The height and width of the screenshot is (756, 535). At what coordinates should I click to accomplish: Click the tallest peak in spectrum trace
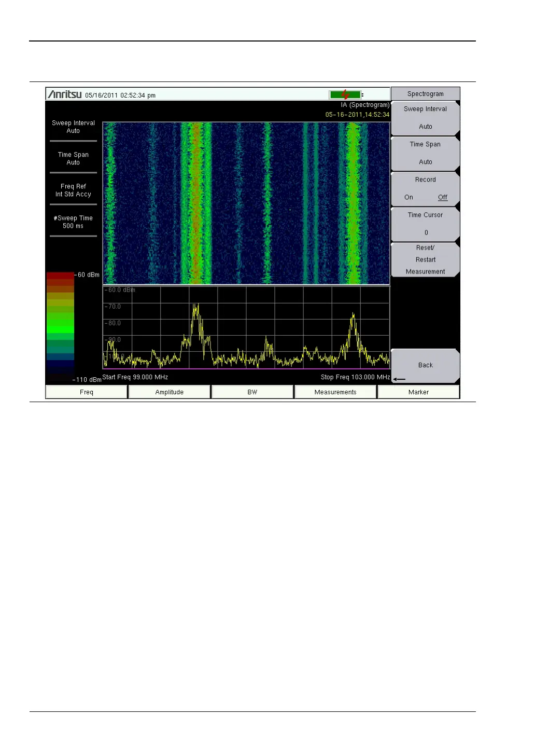coord(196,308)
